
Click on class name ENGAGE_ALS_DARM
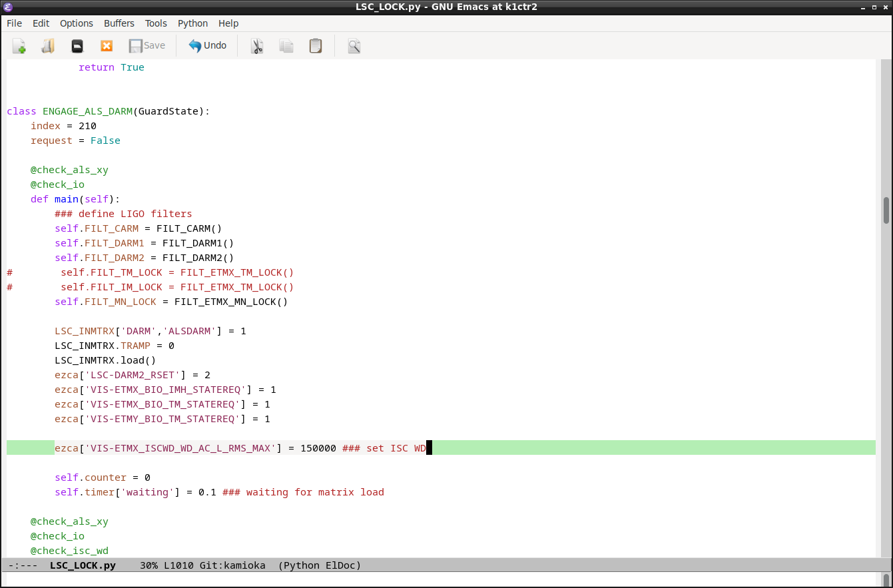[x=87, y=111]
